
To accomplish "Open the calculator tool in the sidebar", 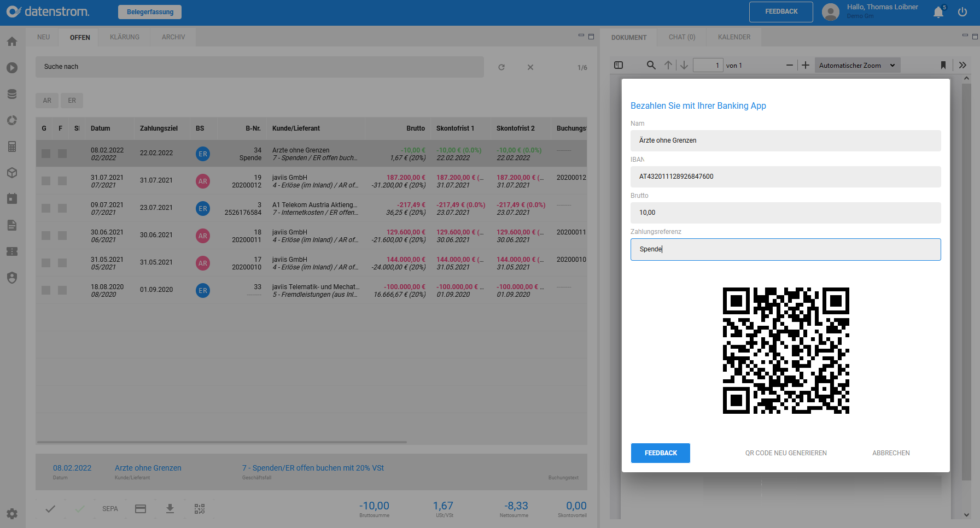I will 12,146.
